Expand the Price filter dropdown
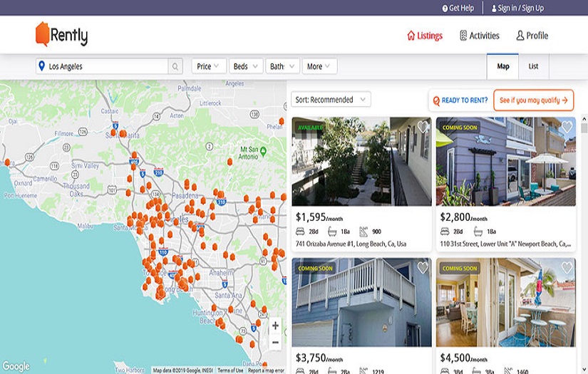Image resolution: width=588 pixels, height=374 pixels. click(209, 66)
